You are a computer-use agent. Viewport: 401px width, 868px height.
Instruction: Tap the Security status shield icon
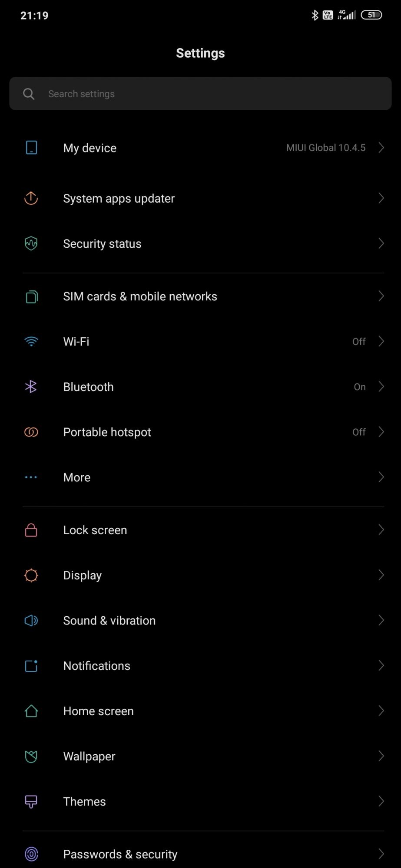click(x=31, y=243)
